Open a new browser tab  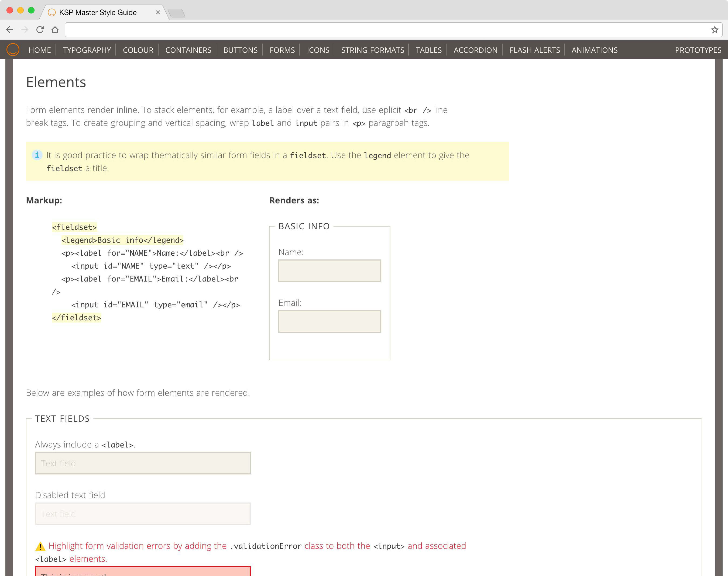(176, 13)
